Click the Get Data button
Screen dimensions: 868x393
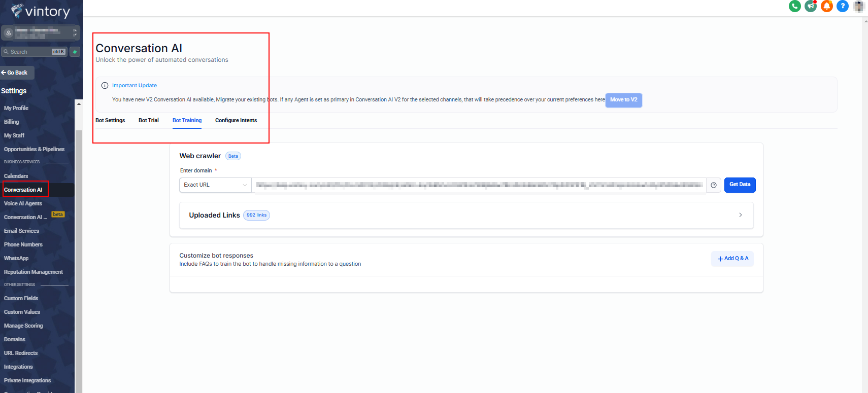[740, 185]
